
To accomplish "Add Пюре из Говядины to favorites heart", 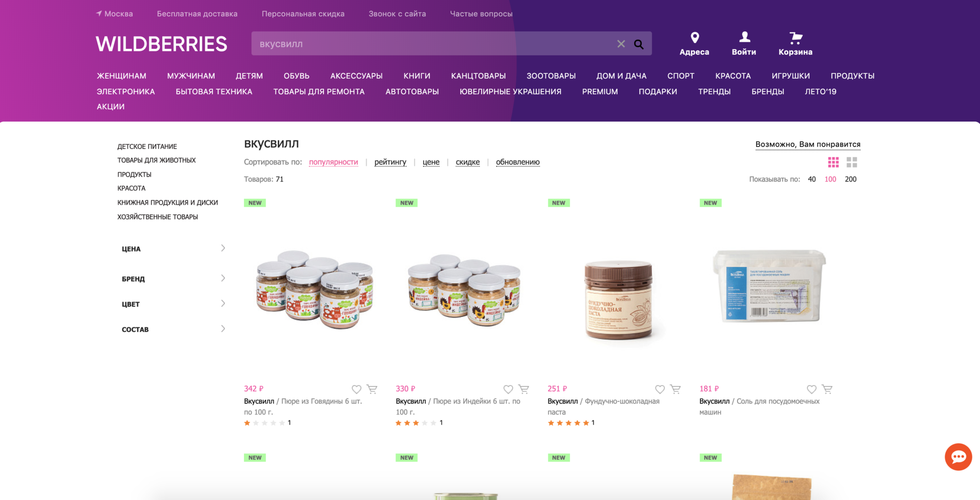I will pos(356,389).
